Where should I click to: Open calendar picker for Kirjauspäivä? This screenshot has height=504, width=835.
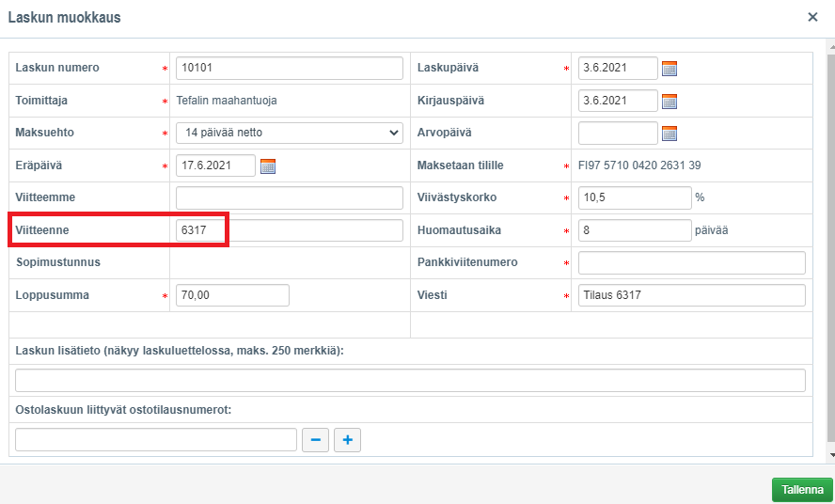670,101
